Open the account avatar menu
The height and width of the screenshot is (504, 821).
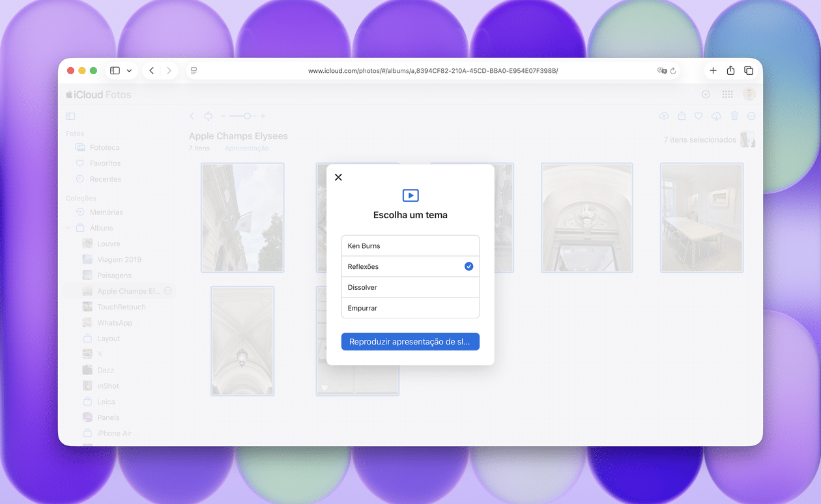tap(749, 94)
